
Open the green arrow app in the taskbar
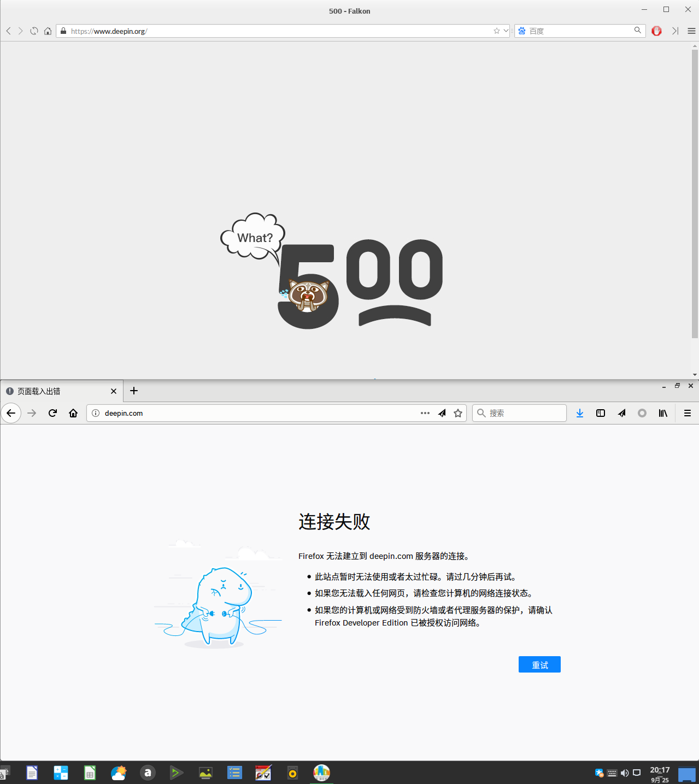tap(177, 773)
